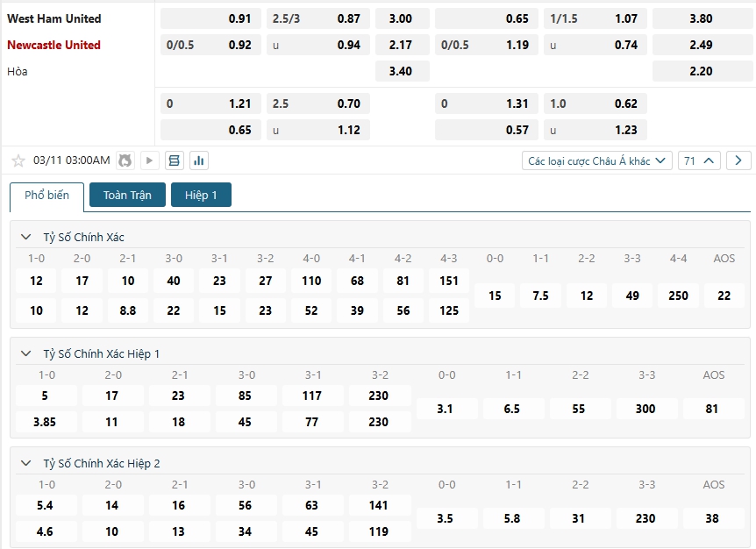
Task: Open the bar chart statistics icon
Action: click(x=198, y=160)
